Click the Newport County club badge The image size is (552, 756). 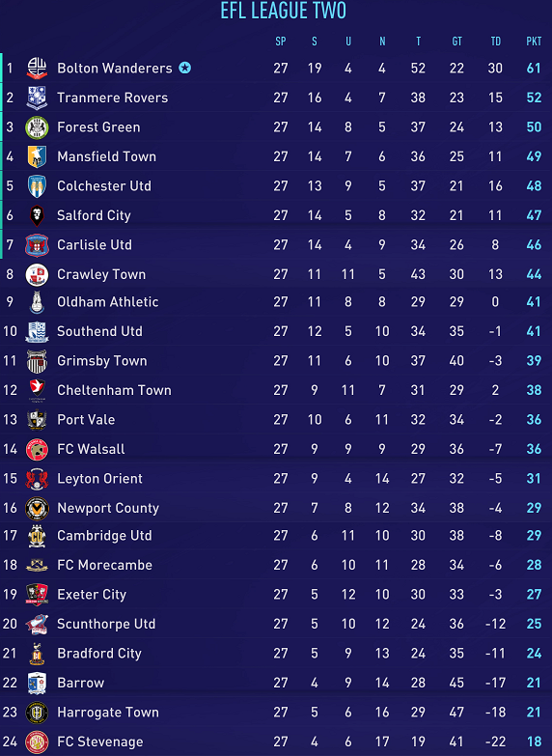pyautogui.click(x=37, y=508)
